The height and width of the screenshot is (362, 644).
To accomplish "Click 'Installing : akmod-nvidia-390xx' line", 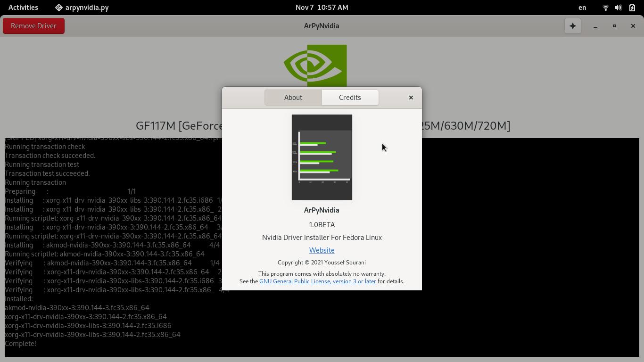I will (112, 245).
